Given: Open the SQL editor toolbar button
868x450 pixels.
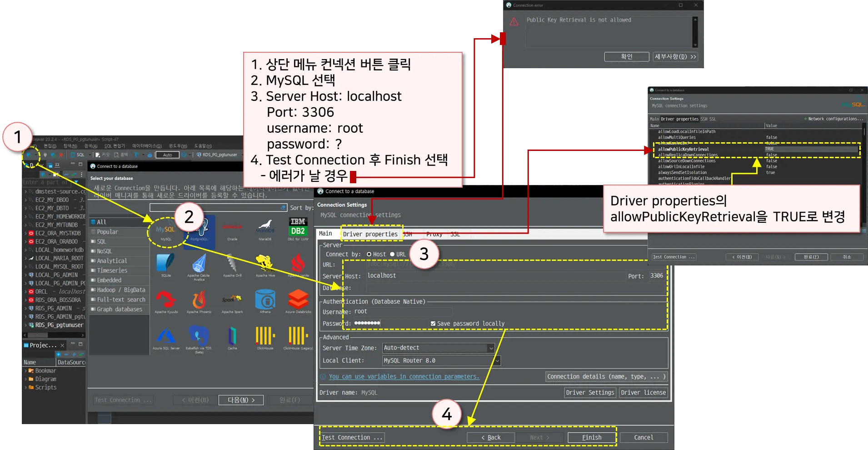Looking at the screenshot, I should (78, 155).
